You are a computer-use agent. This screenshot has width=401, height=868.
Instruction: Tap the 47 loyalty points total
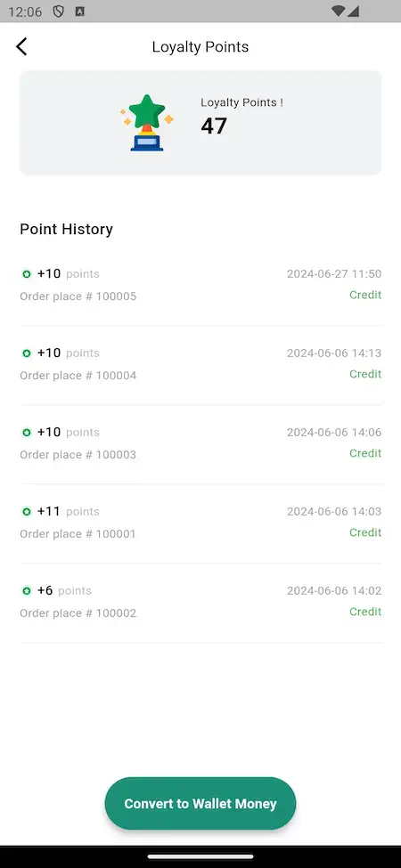[214, 126]
